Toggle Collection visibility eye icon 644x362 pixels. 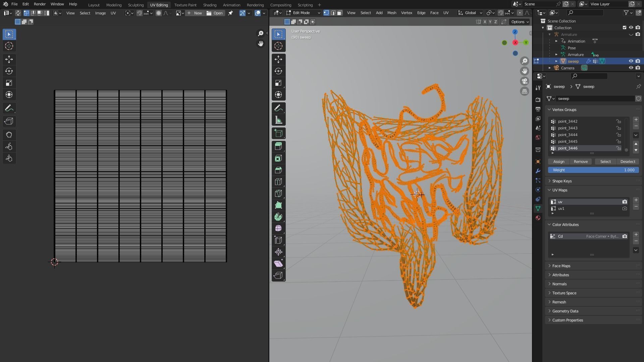click(631, 28)
